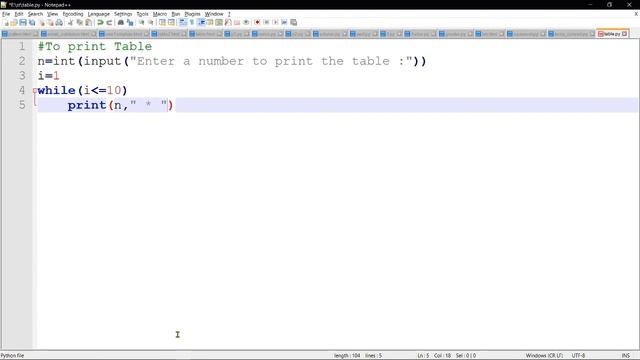Image resolution: width=640 pixels, height=360 pixels.
Task: Click the Zoom Out toolbar icon
Action: point(151,22)
